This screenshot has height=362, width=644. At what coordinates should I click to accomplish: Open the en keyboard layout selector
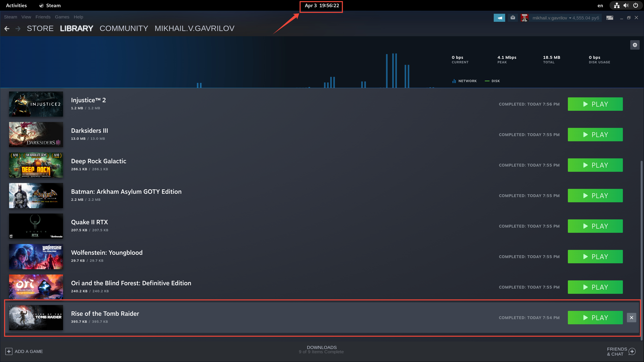click(x=600, y=6)
